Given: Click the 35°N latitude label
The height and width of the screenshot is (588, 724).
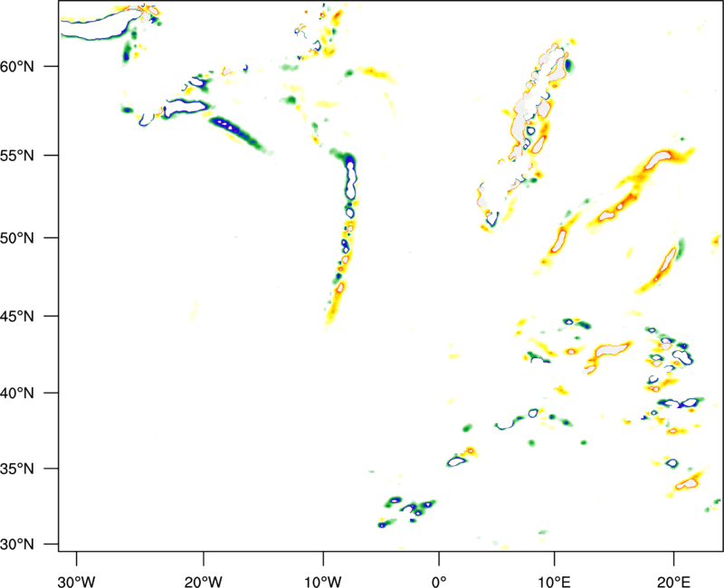Looking at the screenshot, I should coord(17,469).
